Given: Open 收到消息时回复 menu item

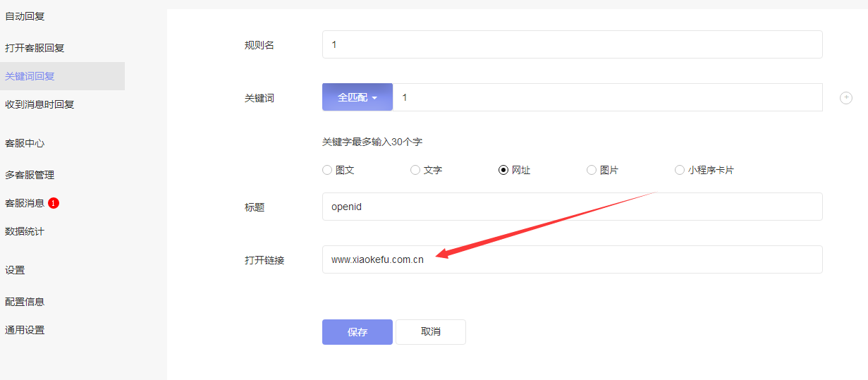Looking at the screenshot, I should pos(39,104).
